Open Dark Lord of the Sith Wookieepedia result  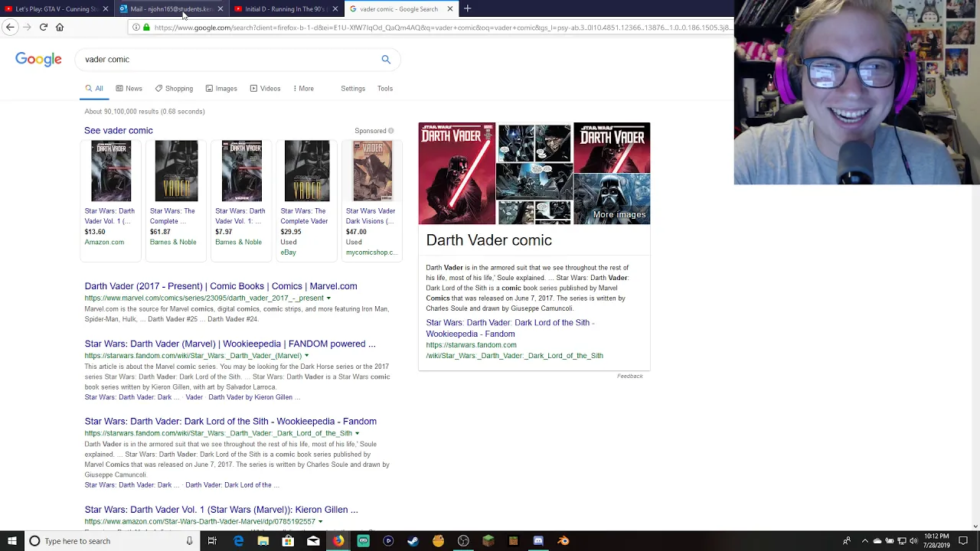tap(230, 421)
